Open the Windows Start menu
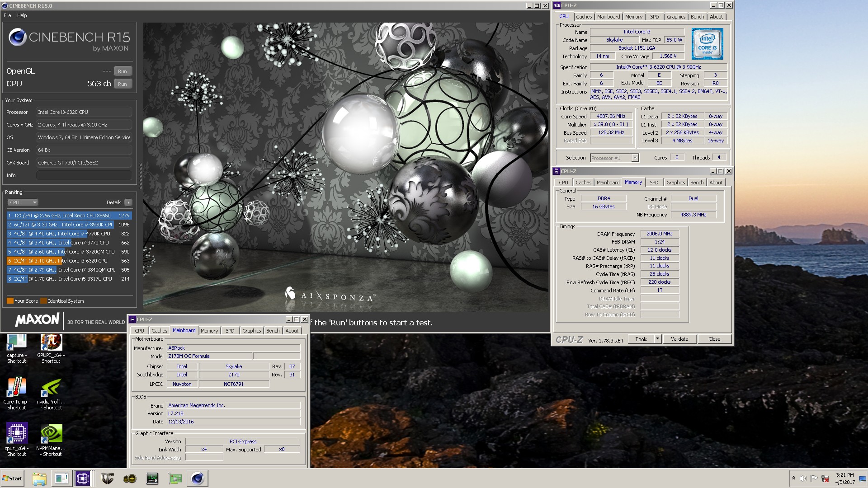The height and width of the screenshot is (488, 868). click(13, 479)
